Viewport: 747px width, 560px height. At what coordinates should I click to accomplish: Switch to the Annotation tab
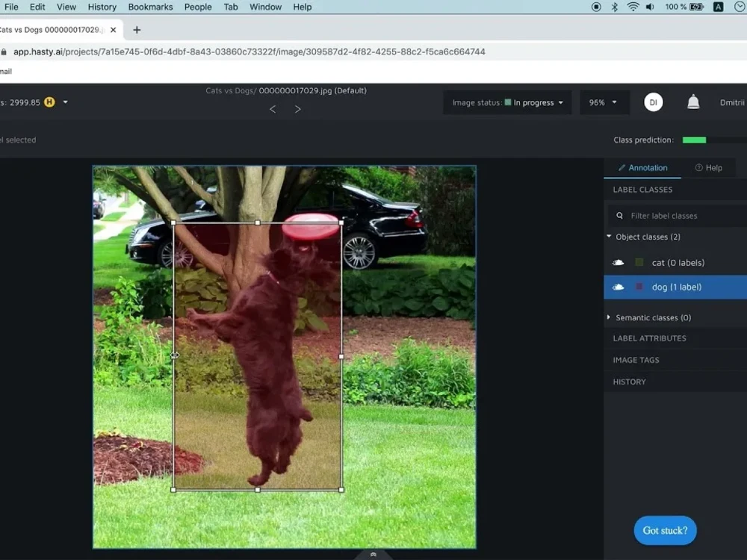tap(642, 167)
